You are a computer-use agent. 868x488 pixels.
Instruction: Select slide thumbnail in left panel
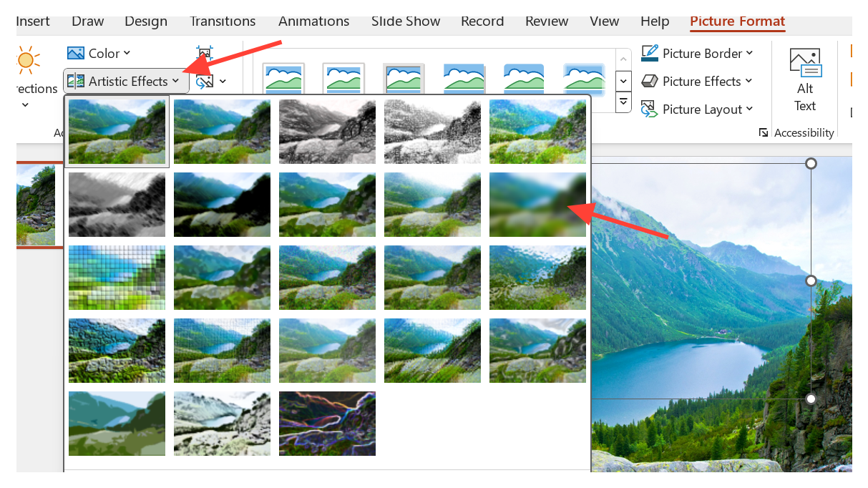coord(36,205)
